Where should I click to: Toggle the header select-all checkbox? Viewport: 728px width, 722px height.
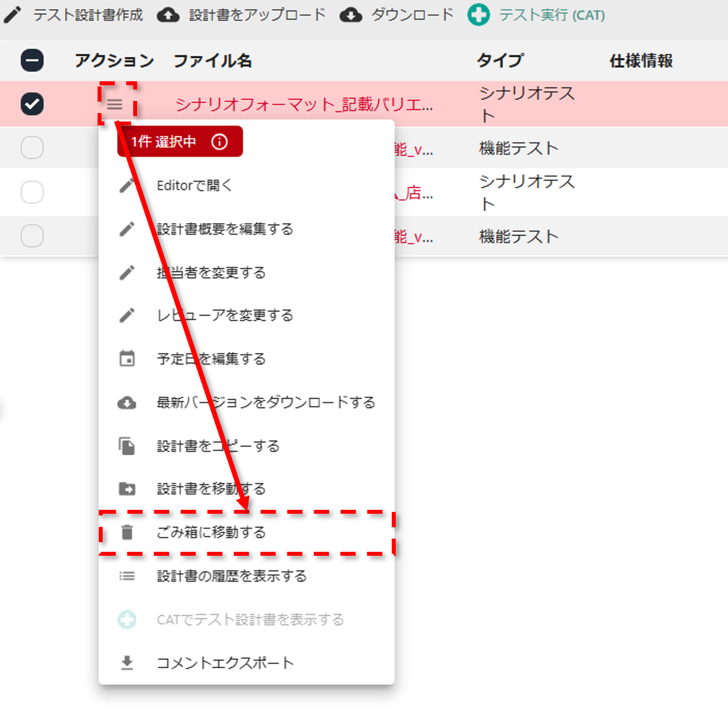tap(32, 60)
